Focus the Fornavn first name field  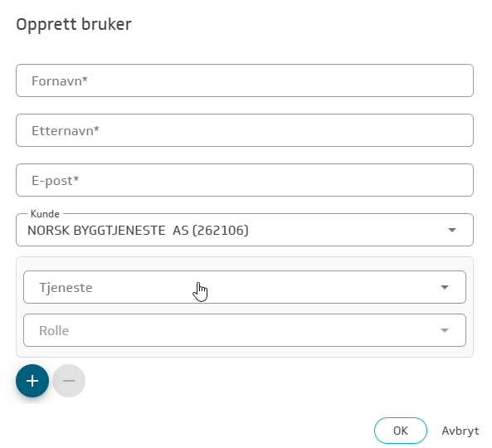pos(245,80)
